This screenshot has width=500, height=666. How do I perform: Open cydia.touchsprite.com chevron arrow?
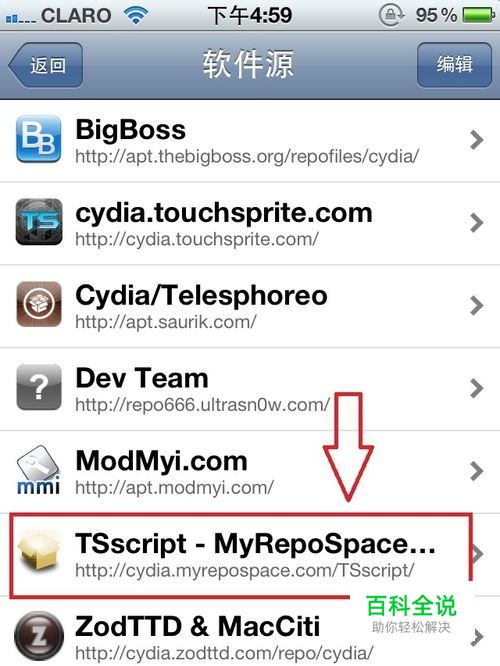pyautogui.click(x=477, y=223)
